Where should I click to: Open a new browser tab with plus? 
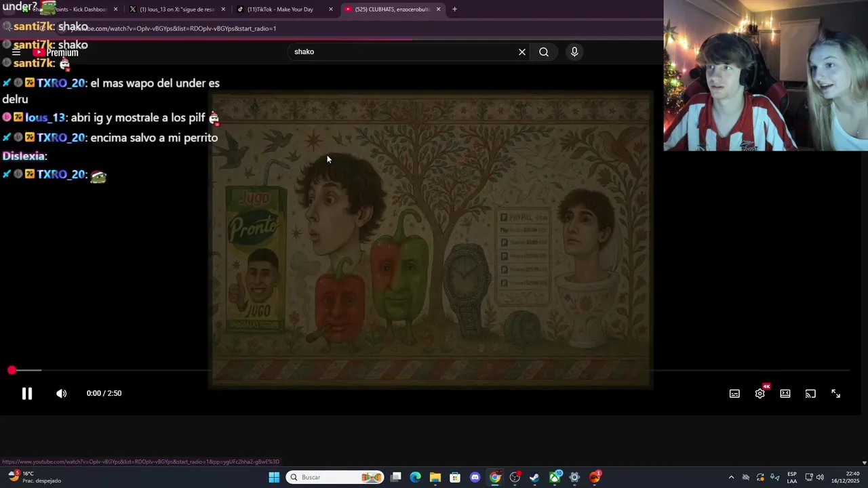(x=454, y=9)
